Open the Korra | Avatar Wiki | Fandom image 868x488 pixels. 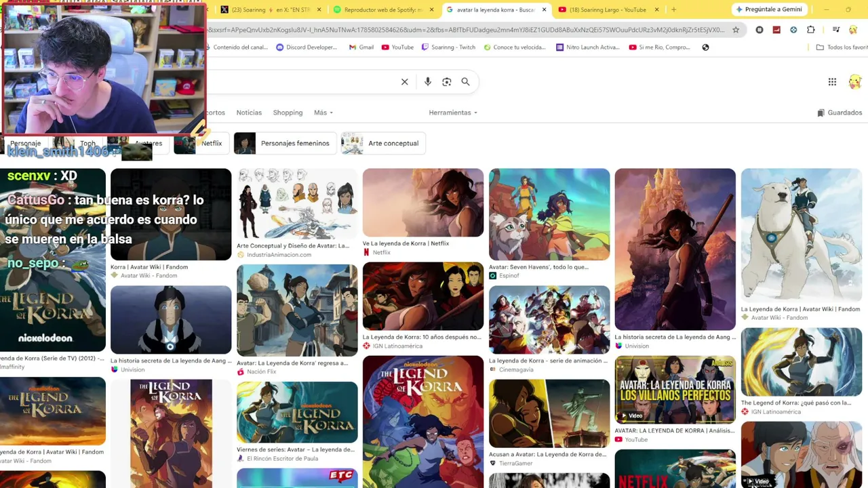(x=171, y=214)
